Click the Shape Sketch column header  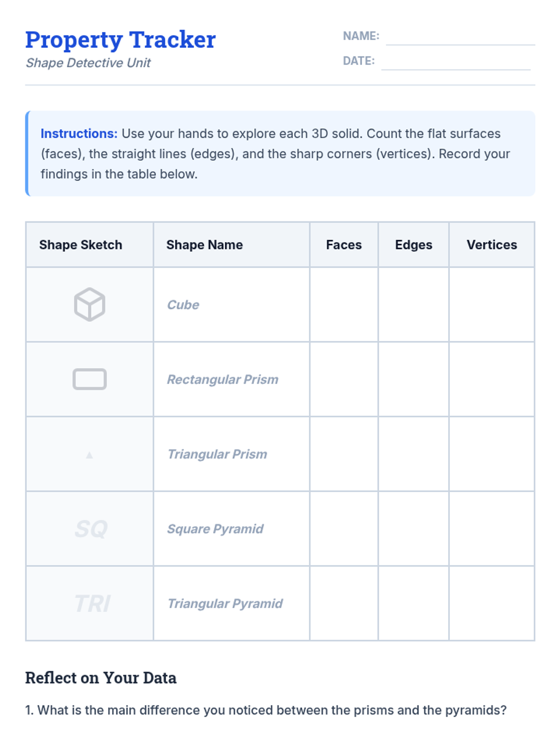[81, 245]
